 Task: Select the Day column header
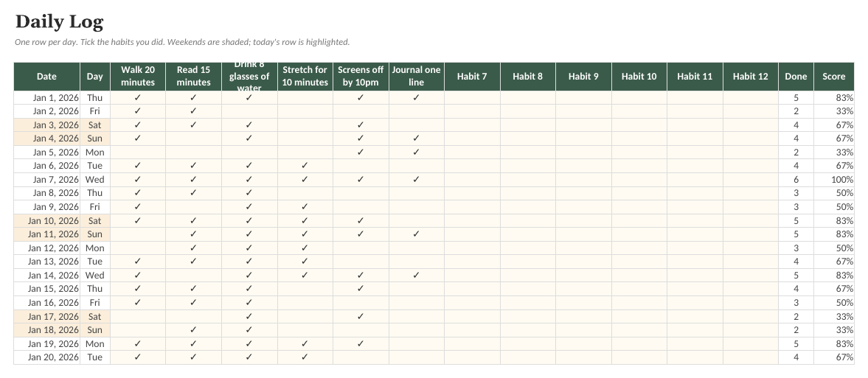(95, 77)
